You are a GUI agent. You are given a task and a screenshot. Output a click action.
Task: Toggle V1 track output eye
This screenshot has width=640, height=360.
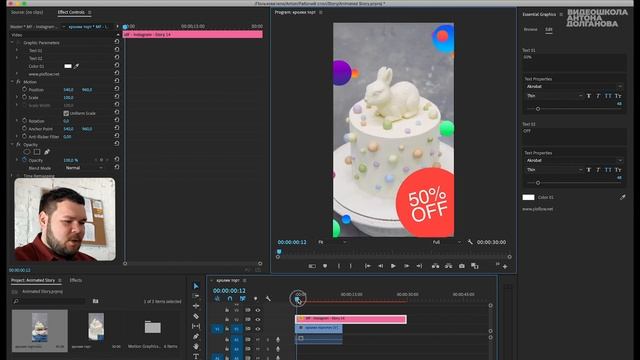(258, 329)
